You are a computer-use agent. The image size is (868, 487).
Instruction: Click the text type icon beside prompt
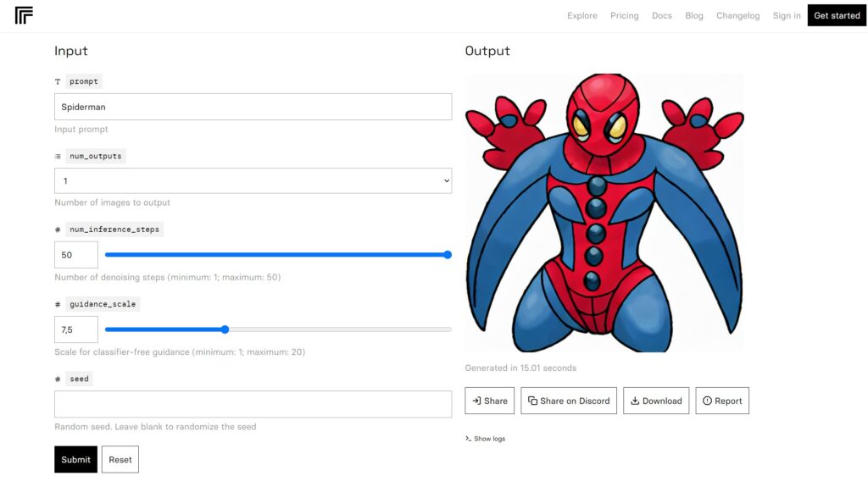[58, 81]
